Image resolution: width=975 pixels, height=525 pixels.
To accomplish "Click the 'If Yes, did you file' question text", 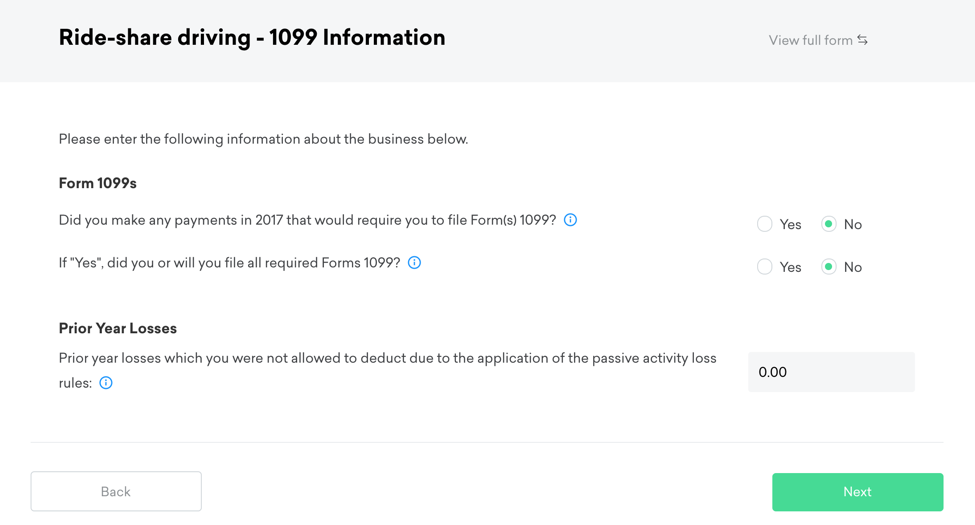I will pyautogui.click(x=229, y=263).
